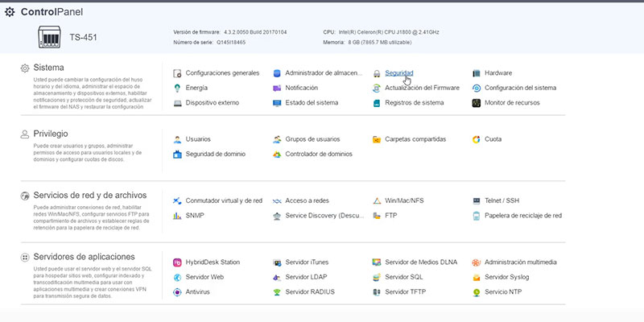Click the Dispositivo externo icon
The width and height of the screenshot is (644, 322).
177,103
